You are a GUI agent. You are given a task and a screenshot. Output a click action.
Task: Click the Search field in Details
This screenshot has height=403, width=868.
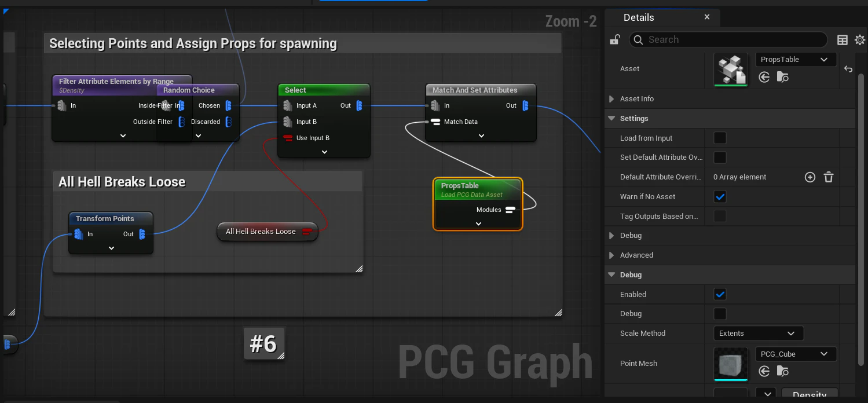pos(728,39)
